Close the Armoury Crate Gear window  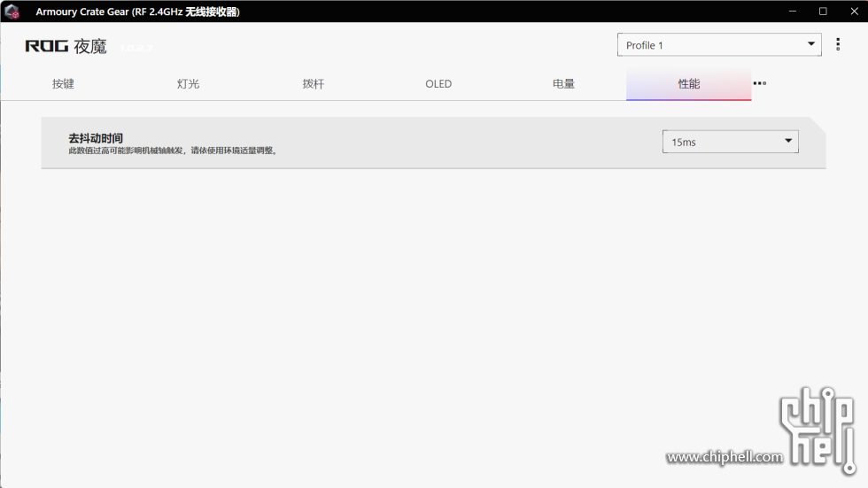click(x=854, y=11)
